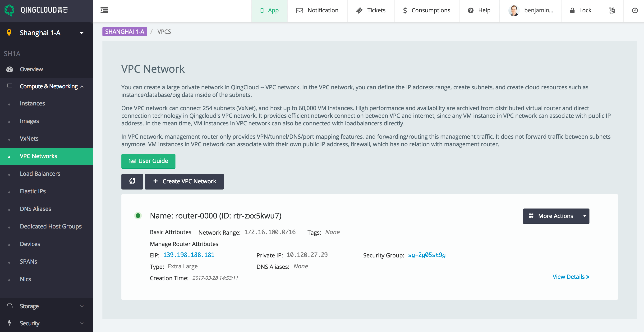Select the Overview dashboard icon

9,69
